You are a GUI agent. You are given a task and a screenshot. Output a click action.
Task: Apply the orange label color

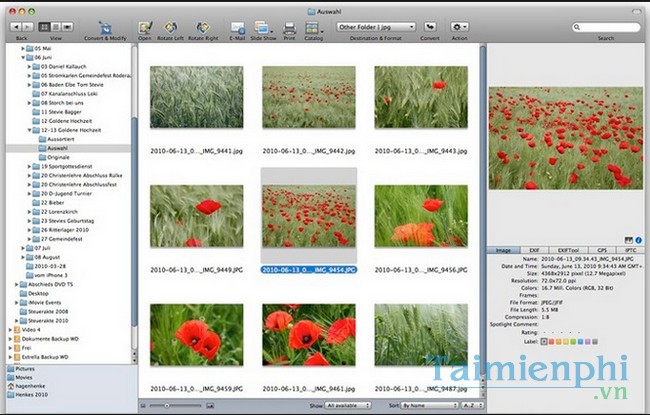pyautogui.click(x=558, y=342)
